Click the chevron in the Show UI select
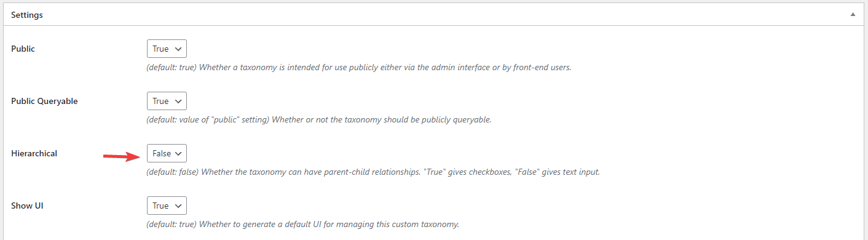868x240 pixels. (178, 206)
